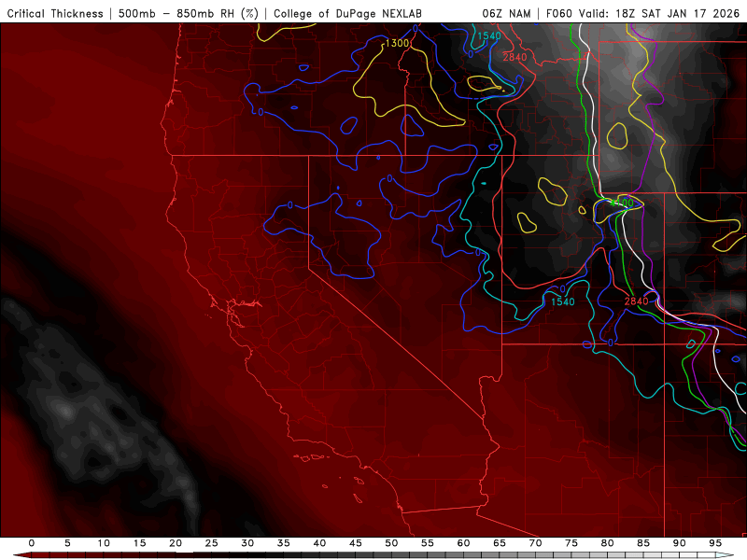Select the lower cyan 1540 contour label
Viewport: 747px width, 560px height.
pyautogui.click(x=563, y=301)
